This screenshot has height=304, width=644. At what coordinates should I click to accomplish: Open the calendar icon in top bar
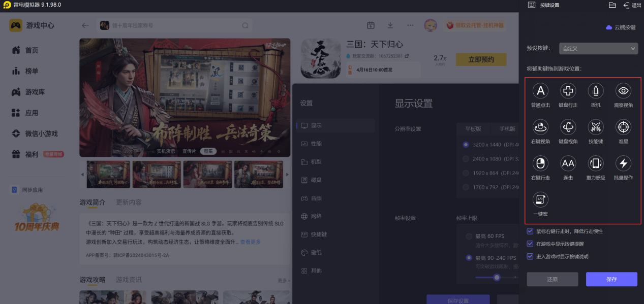pos(371,25)
